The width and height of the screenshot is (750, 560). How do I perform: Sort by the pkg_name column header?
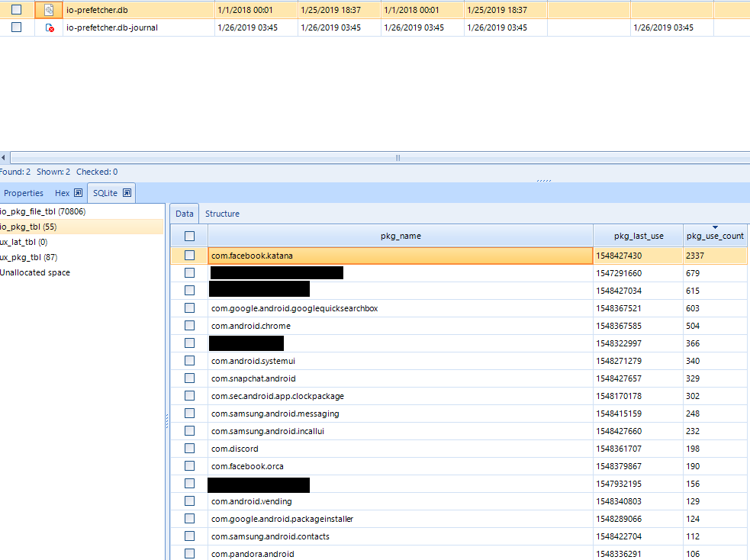[x=401, y=236]
